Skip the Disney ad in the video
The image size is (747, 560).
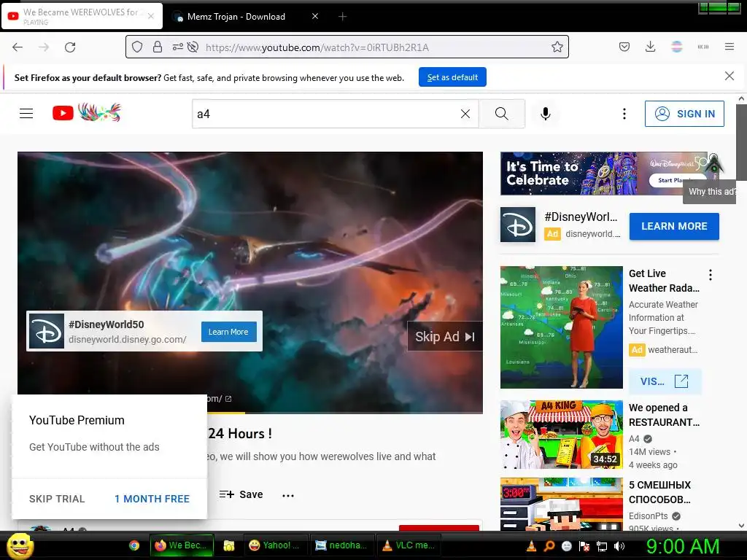[x=445, y=337]
